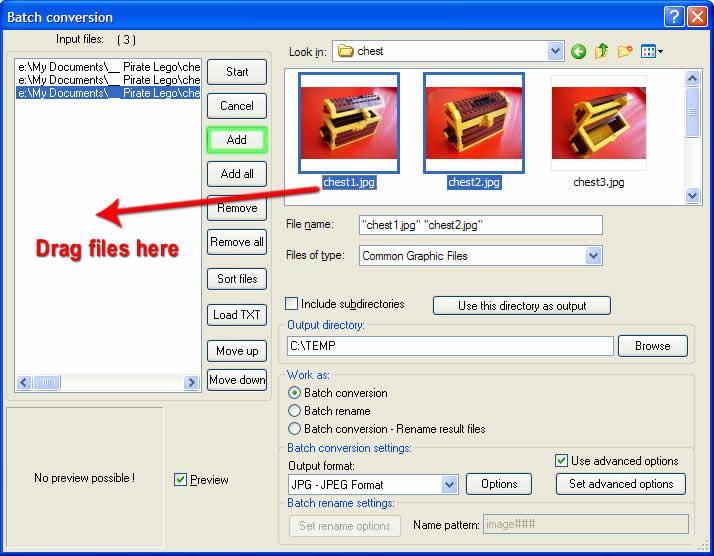
Task: Open the View menu icon
Action: tap(652, 51)
